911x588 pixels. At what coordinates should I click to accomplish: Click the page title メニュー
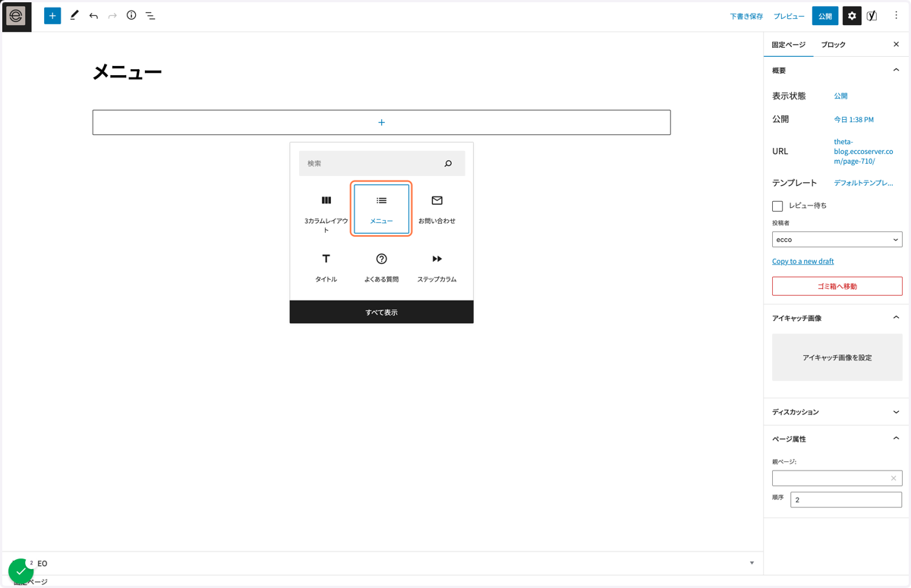(128, 73)
